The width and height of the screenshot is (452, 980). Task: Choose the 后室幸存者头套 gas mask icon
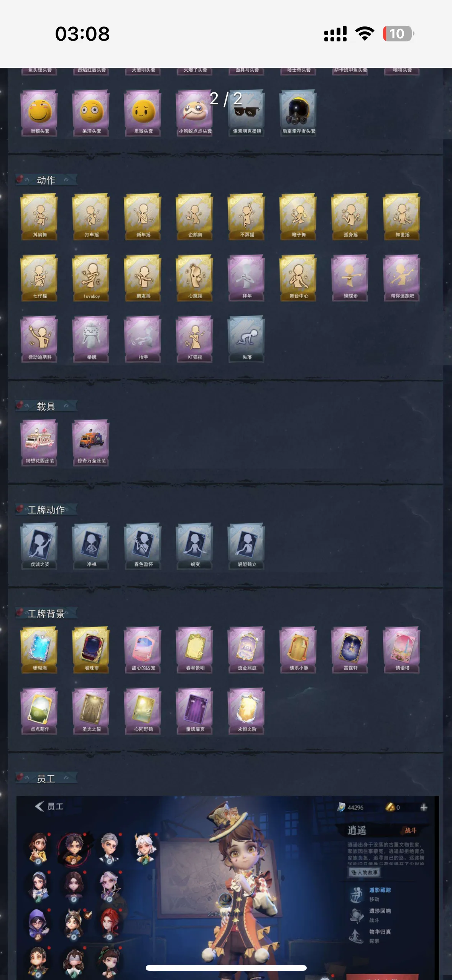299,113
